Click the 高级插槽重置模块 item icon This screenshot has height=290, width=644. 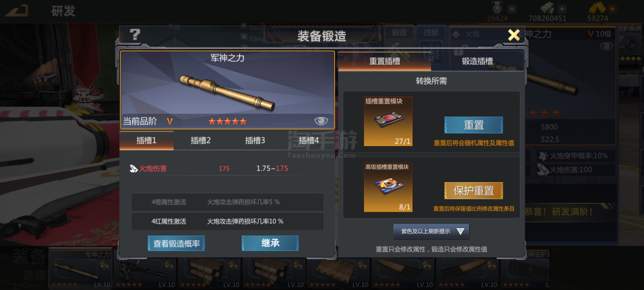pyautogui.click(x=388, y=187)
